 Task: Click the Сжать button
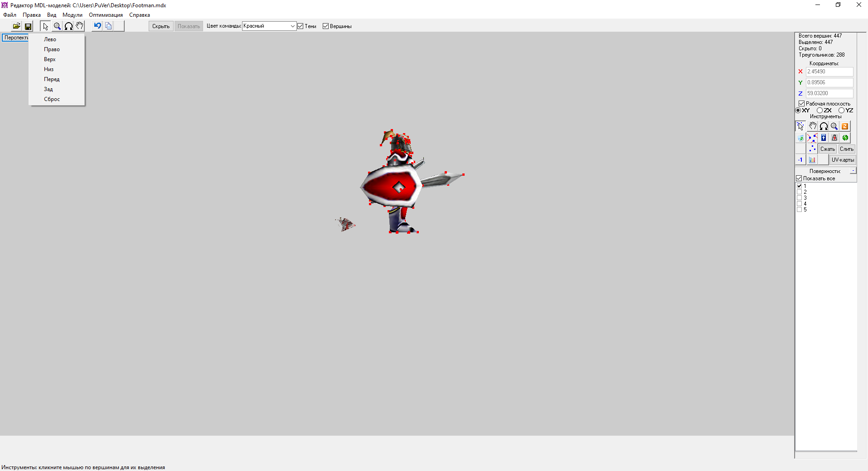(828, 149)
